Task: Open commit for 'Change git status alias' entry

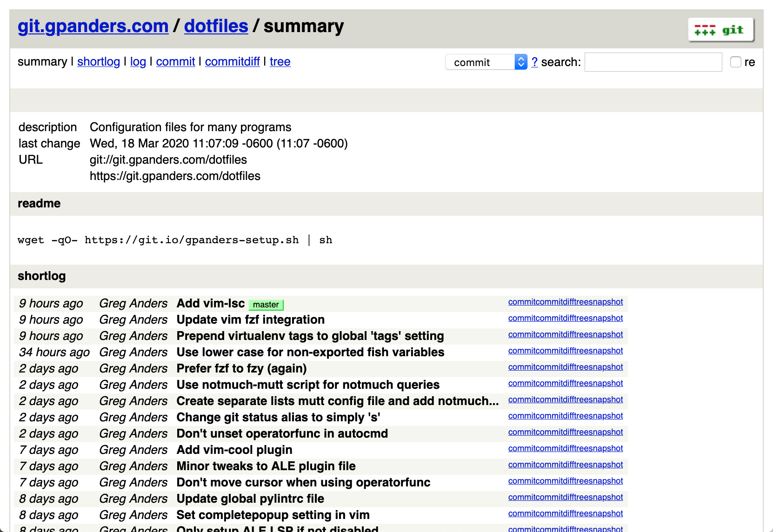Action: (x=521, y=416)
